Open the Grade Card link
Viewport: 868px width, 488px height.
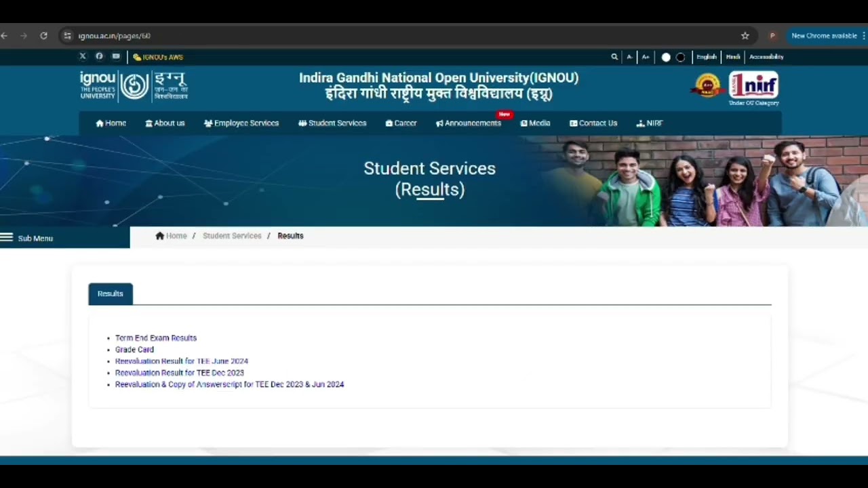(134, 350)
